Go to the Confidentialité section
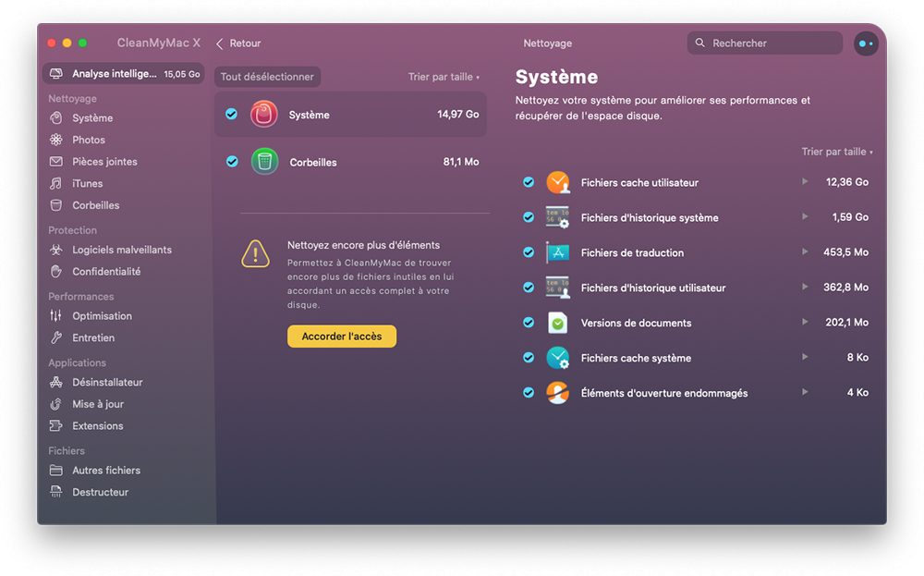This screenshot has width=924, height=576. 106,272
